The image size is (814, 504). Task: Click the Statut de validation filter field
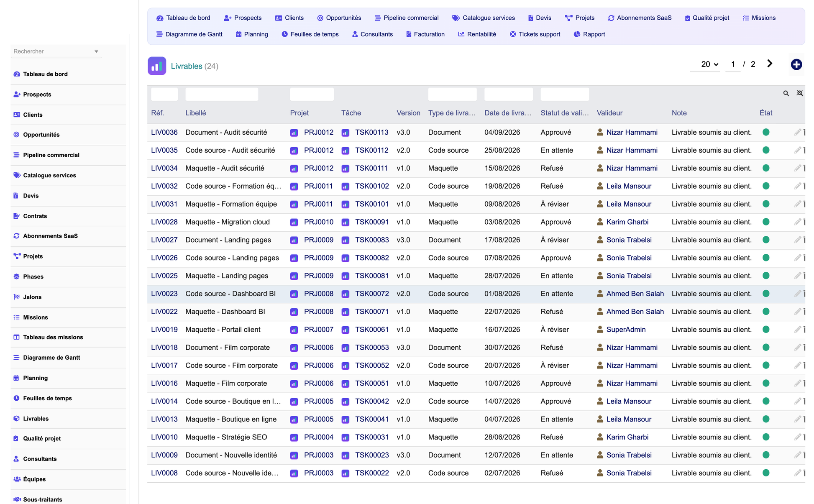click(565, 94)
